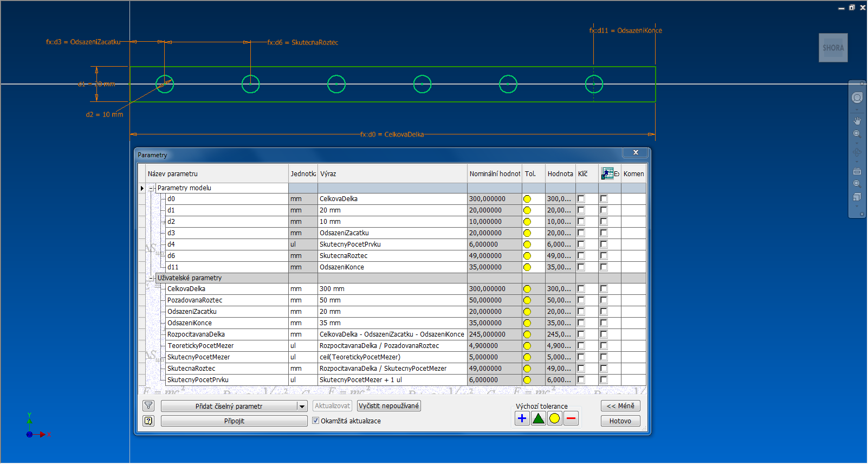Screen dimensions: 868x464
Task: Collapse the Parametry modelu tree group
Action: [x=152, y=188]
